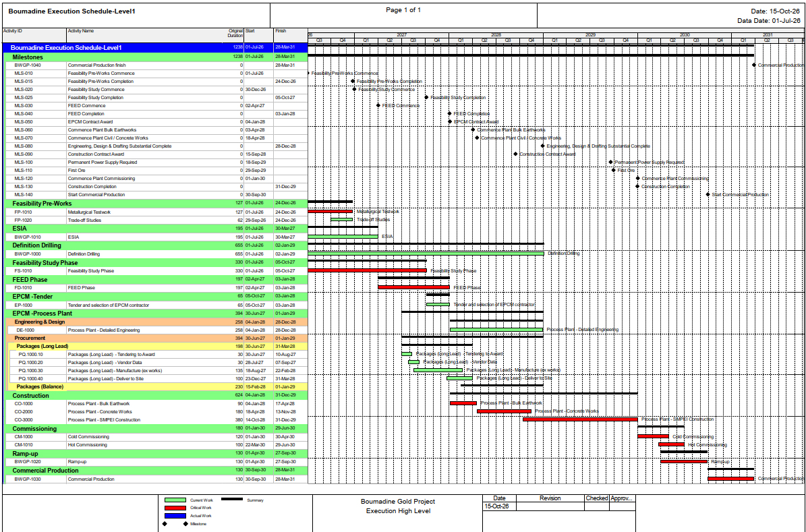The height and width of the screenshot is (532, 806).
Task: Click the 'Boumadine Gold Project' footer title
Action: tap(398, 502)
